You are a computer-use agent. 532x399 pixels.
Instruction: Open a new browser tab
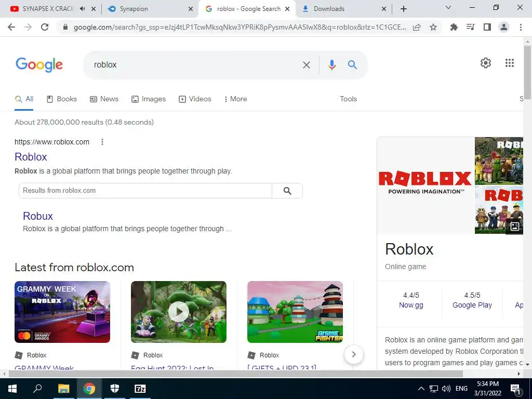[403, 9]
